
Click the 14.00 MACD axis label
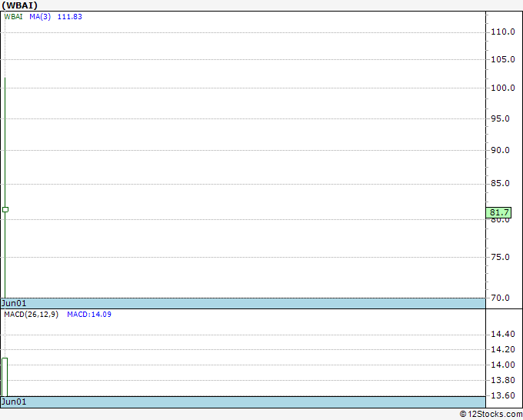pyautogui.click(x=503, y=365)
